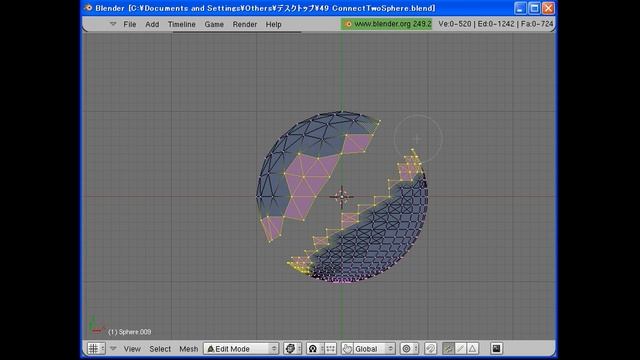Open the Select menu in 3D header
Image resolution: width=640 pixels, height=360 pixels.
click(x=160, y=349)
